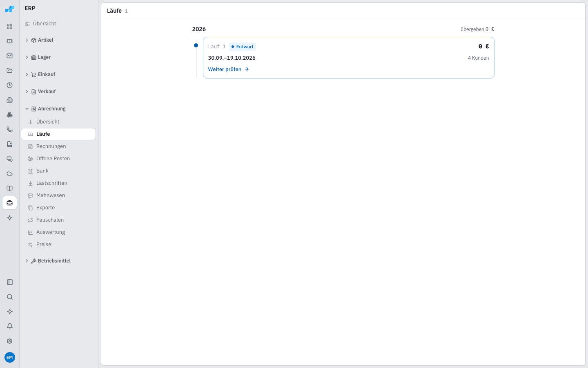Open the phone handset icon in the rail
Screen dimensions: 588x368
coord(10,130)
